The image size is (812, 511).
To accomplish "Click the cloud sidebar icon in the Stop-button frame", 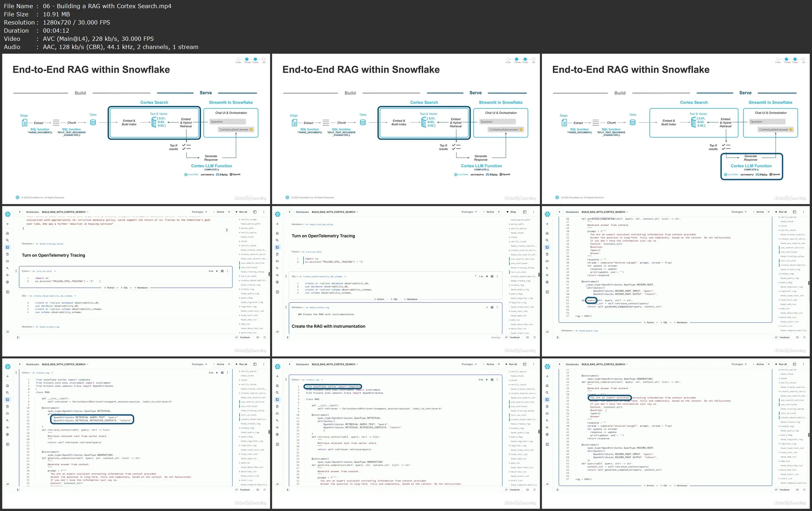I will [277, 261].
